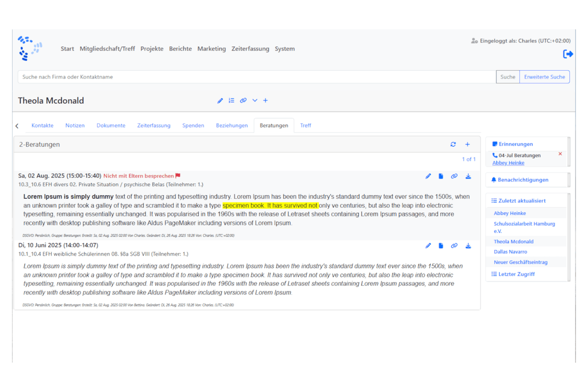Open the Zeiterfassung menu in top navigation
This screenshot has width=588, height=392.
tap(250, 49)
